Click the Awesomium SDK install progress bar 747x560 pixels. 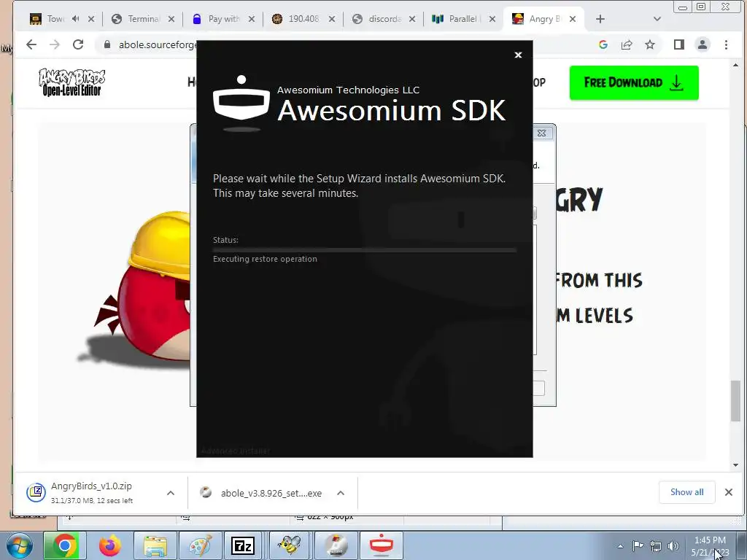pos(365,249)
